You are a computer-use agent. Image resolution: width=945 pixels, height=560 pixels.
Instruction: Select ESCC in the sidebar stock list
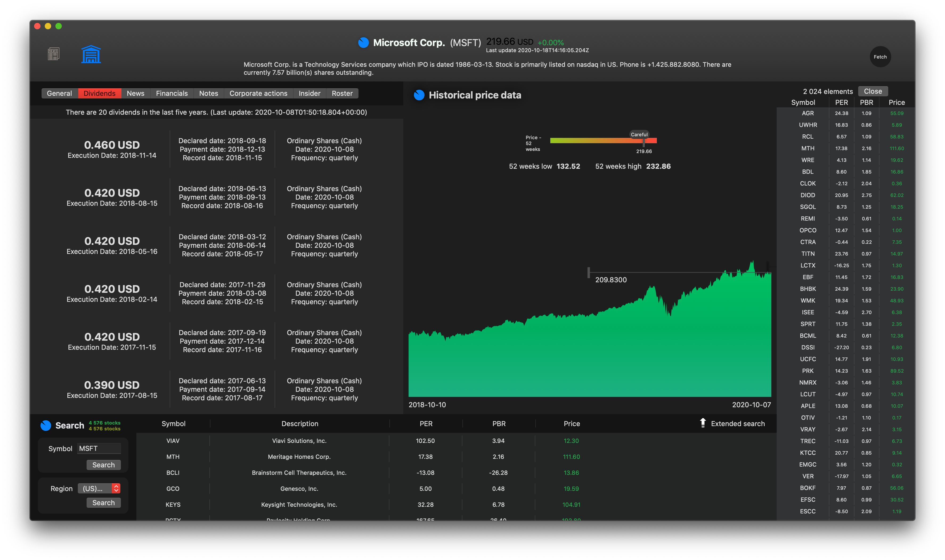846,511
